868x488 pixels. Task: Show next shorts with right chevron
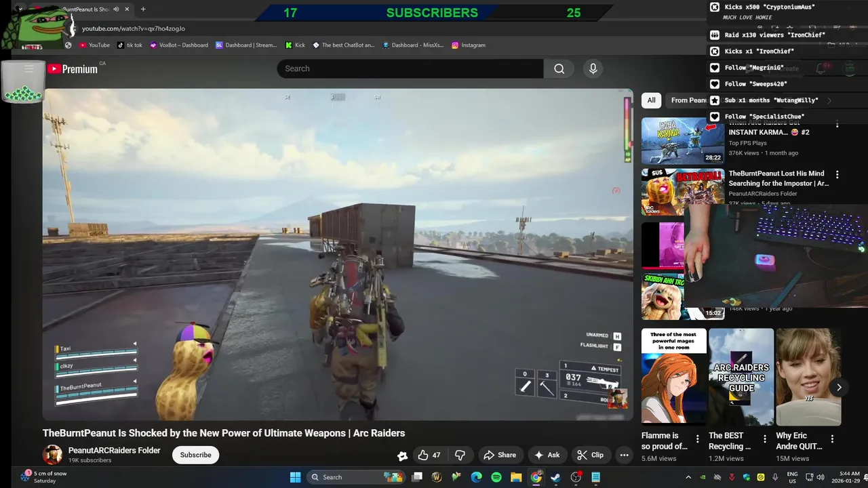pos(839,388)
